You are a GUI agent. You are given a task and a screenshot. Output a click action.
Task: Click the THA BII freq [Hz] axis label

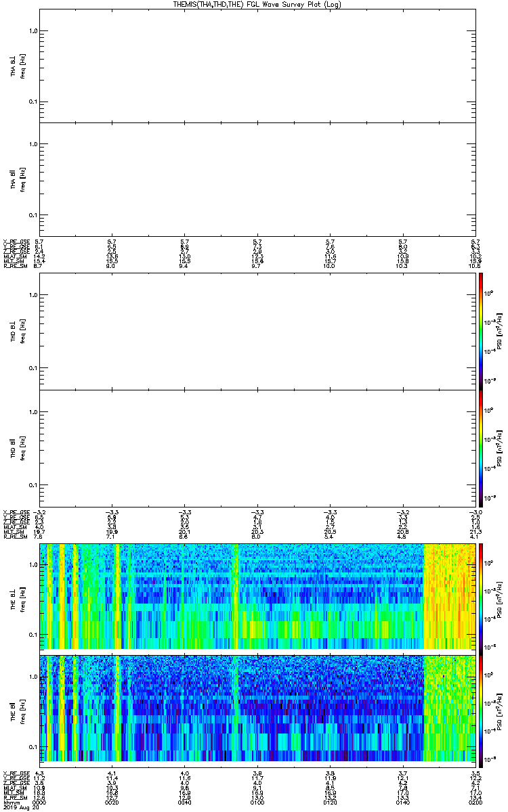pos(23,180)
